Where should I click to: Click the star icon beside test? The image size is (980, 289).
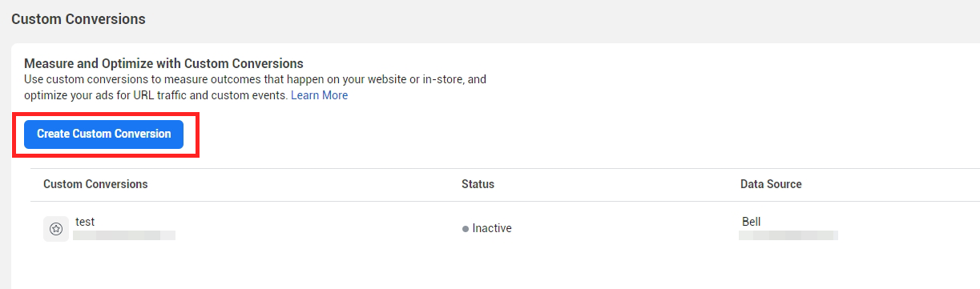point(56,229)
